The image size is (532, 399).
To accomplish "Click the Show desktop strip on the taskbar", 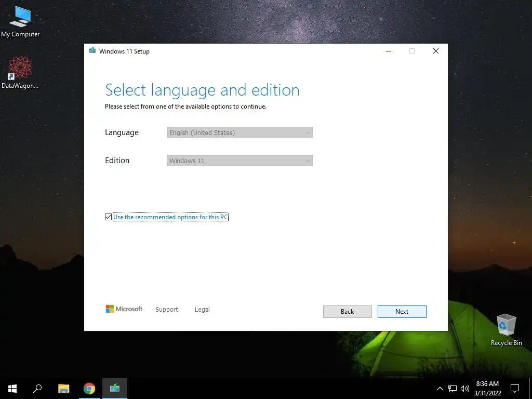I will (530, 389).
